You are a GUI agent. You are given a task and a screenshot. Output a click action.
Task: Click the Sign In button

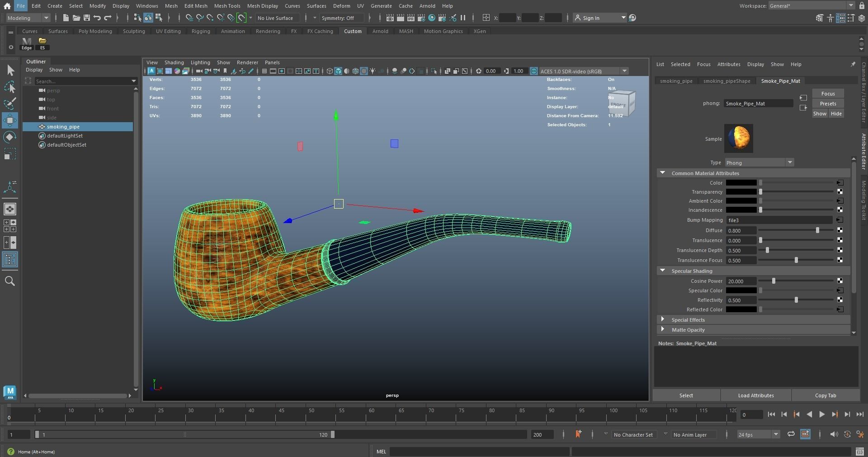click(x=599, y=18)
